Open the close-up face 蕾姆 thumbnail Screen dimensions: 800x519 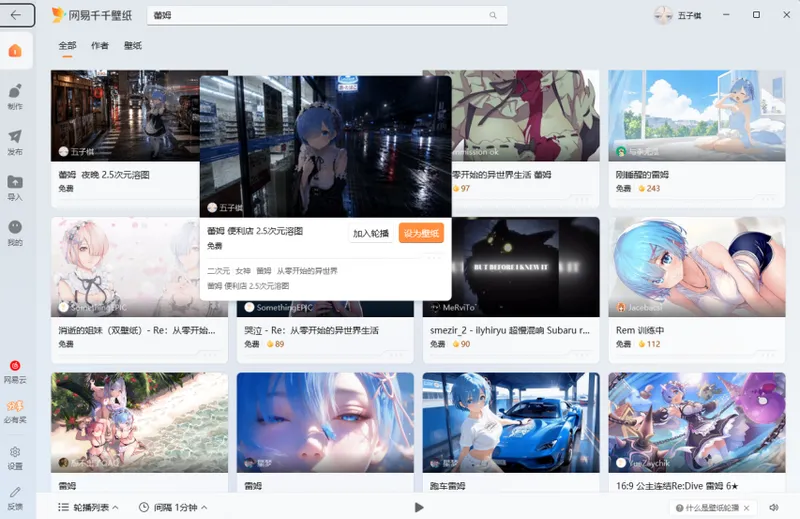[325, 423]
